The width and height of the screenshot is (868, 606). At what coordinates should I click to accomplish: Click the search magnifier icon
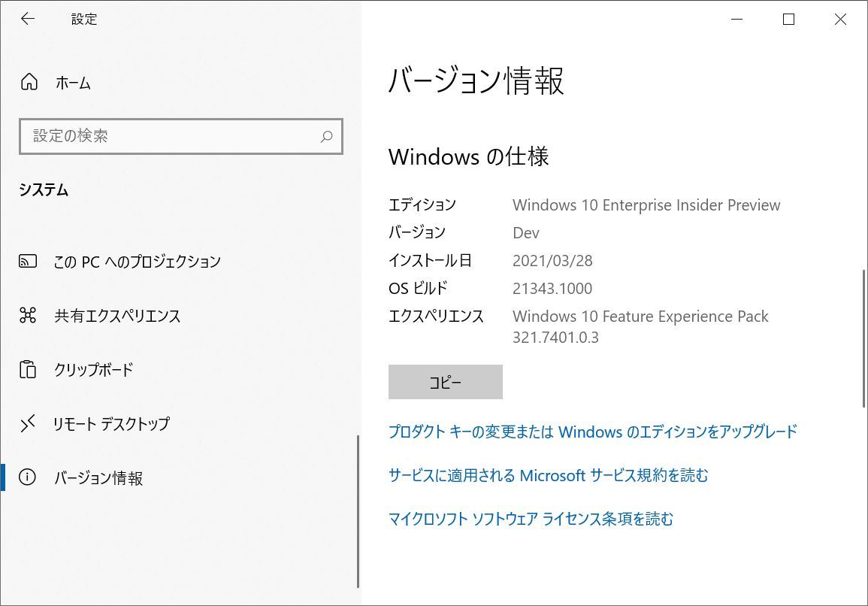tap(326, 136)
